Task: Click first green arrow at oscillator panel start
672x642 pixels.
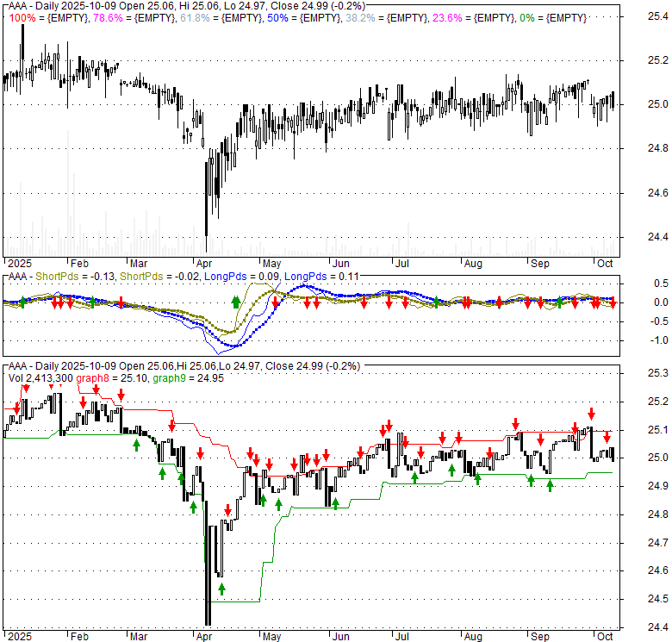Action: point(22,302)
